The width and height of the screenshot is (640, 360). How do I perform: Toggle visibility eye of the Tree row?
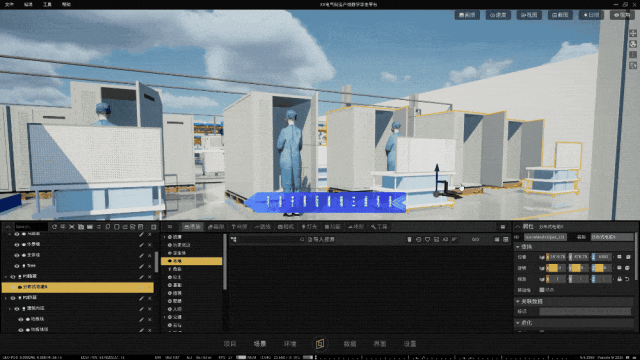(17, 266)
